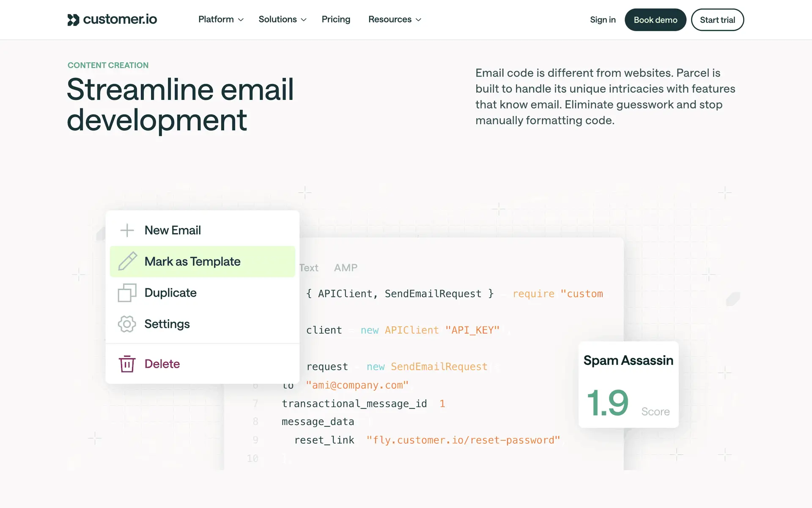Click the pencil icon for Mark as Template
Image resolution: width=812 pixels, height=508 pixels.
[127, 261]
